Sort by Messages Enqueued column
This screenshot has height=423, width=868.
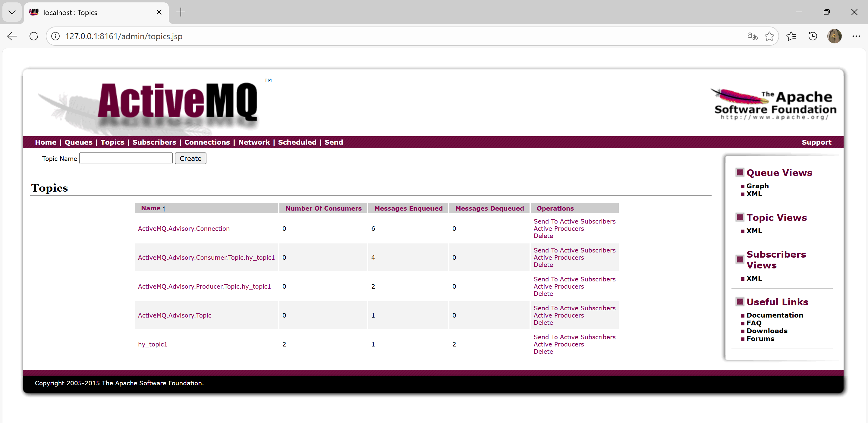point(408,208)
